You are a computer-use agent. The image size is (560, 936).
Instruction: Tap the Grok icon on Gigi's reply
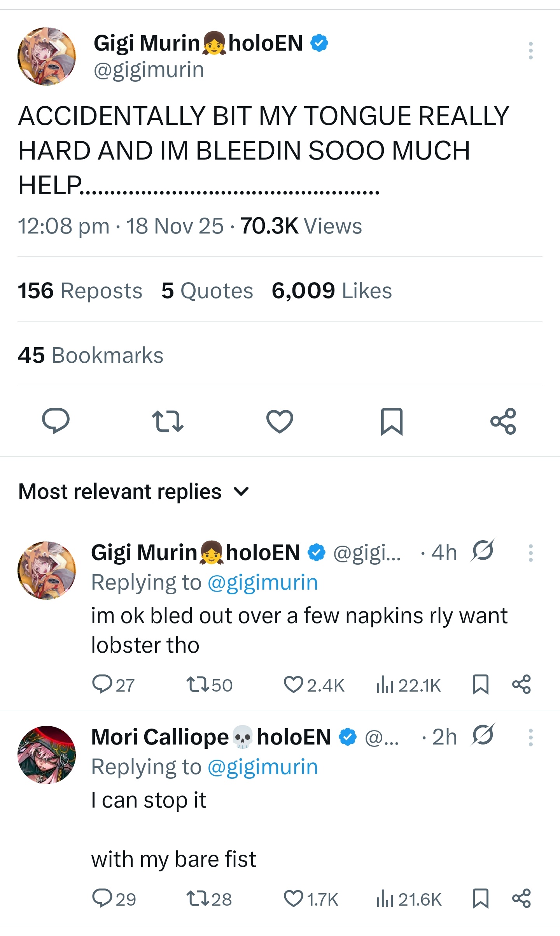[x=483, y=551]
